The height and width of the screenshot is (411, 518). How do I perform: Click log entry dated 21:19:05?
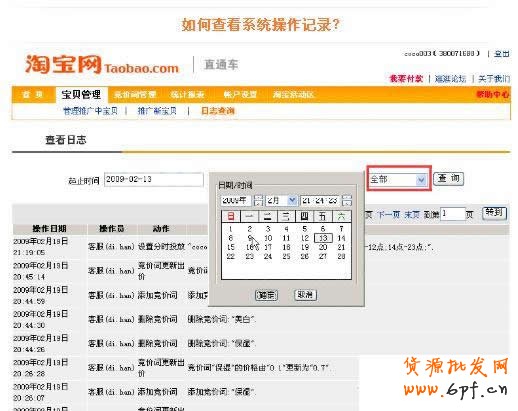pos(40,247)
